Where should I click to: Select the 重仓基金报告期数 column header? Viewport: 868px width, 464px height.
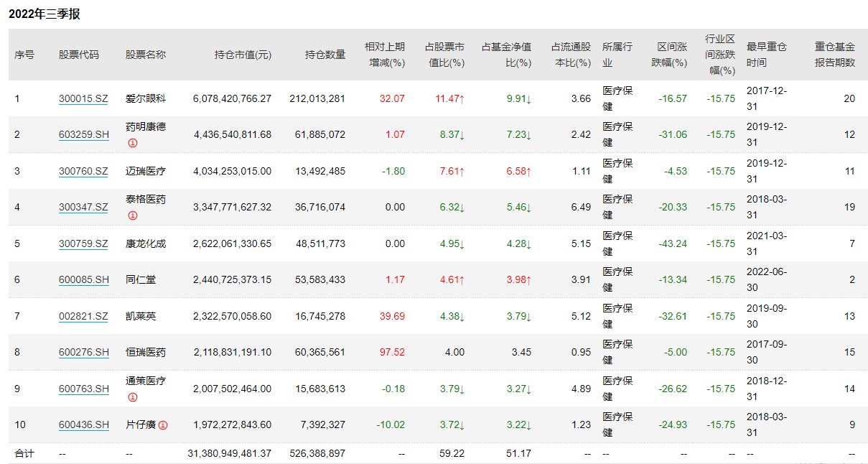[835, 55]
